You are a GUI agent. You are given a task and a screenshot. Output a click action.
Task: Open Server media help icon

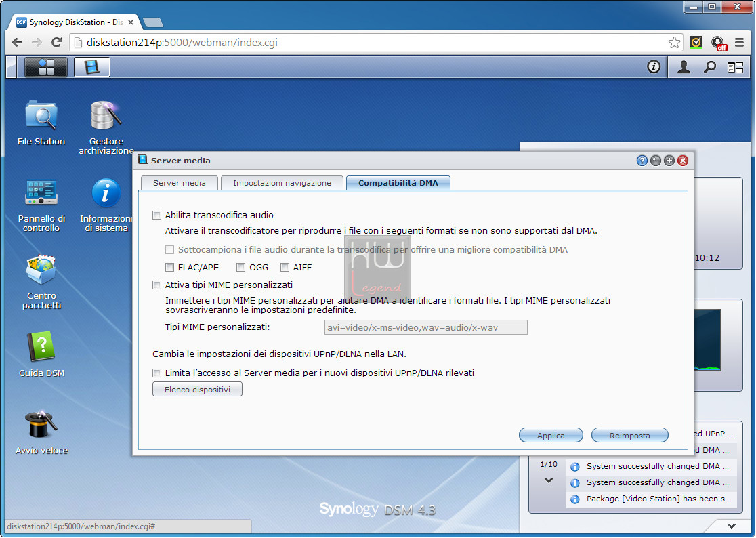pyautogui.click(x=642, y=161)
